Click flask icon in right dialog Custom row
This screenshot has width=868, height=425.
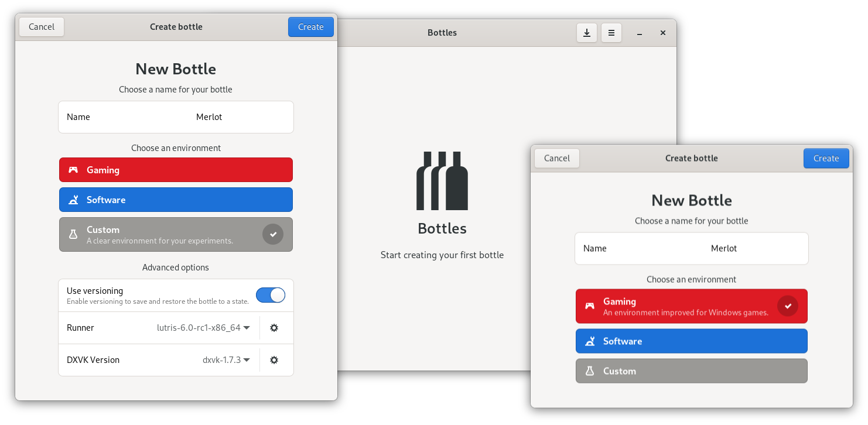[x=590, y=371]
